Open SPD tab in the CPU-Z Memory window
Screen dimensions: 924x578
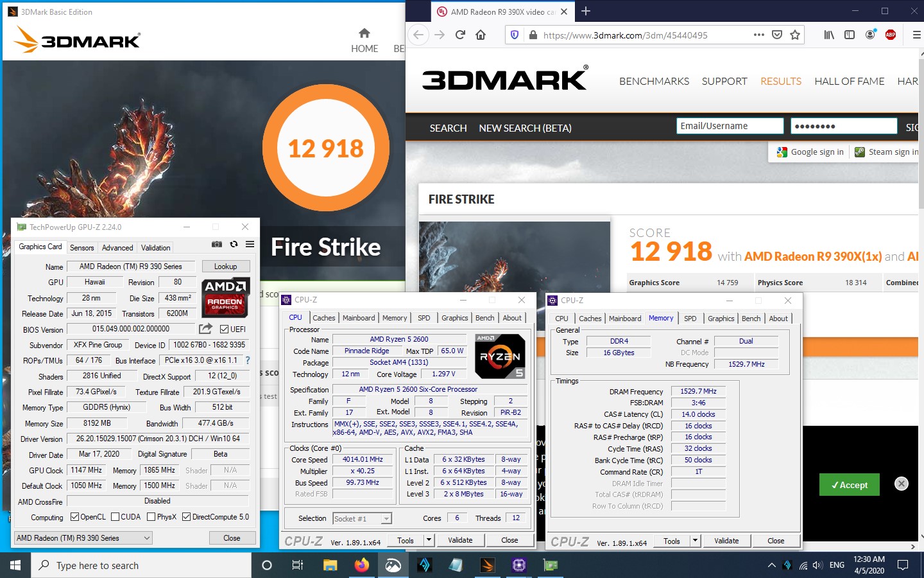coord(690,319)
